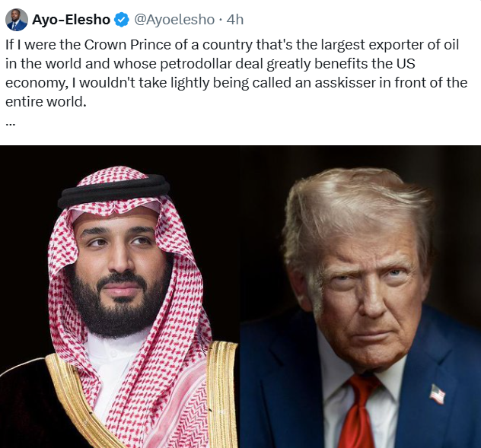Click the American flag lapel pin
This screenshot has height=448, width=481.
coord(437,394)
